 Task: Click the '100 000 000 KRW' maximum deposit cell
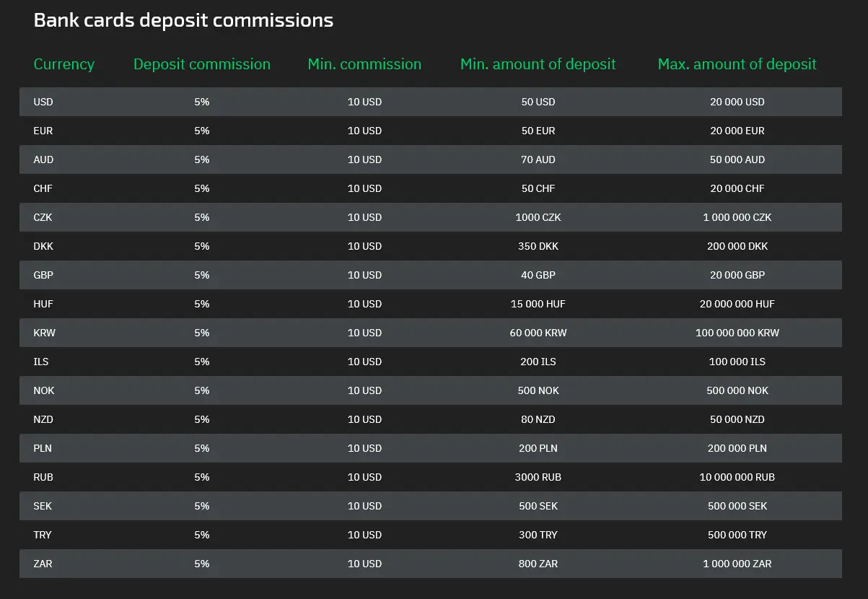tap(737, 333)
